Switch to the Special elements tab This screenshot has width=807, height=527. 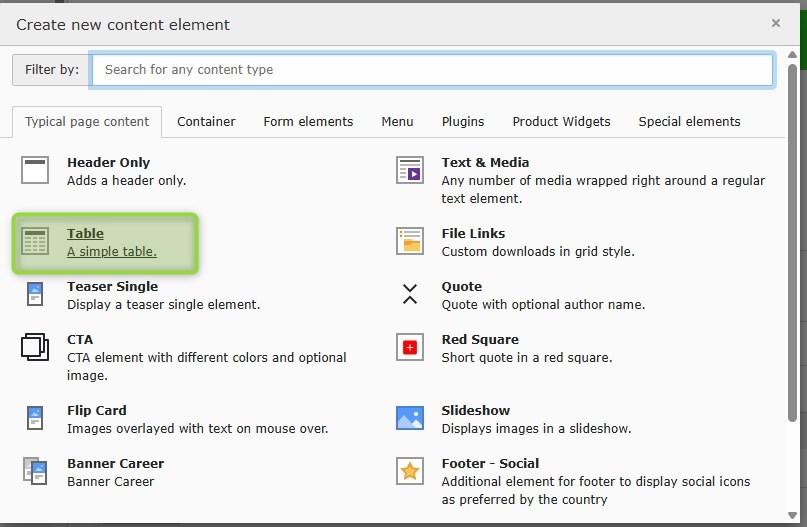pyautogui.click(x=689, y=121)
